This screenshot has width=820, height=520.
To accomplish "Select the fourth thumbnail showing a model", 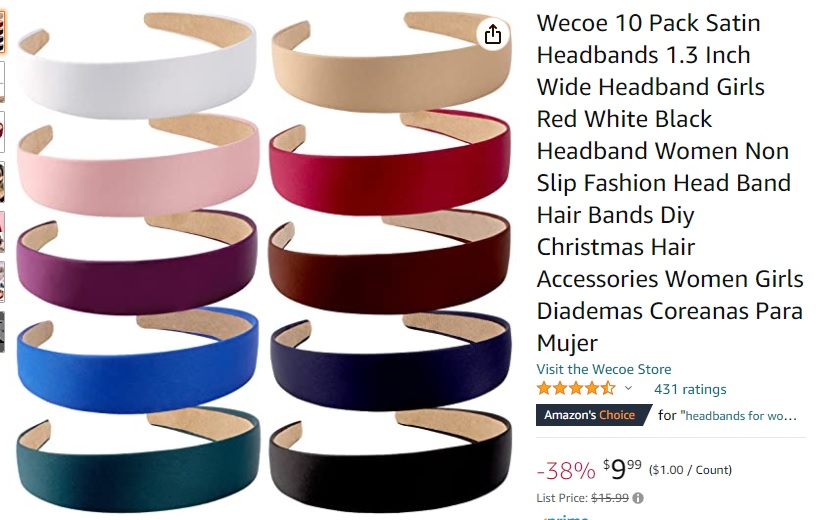I will coord(2,182).
